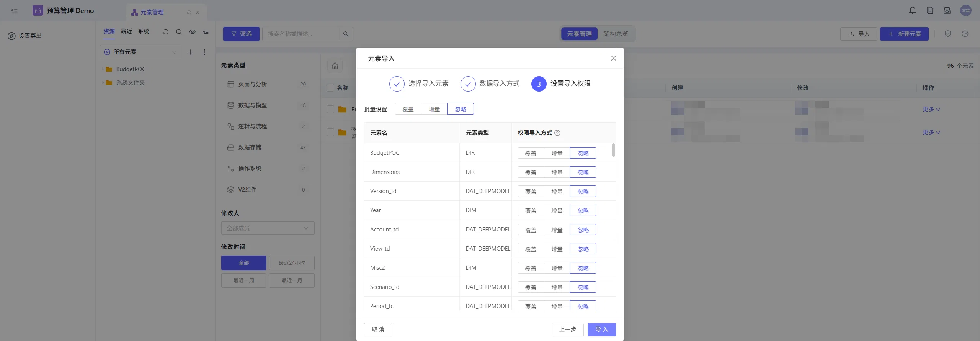Open the document list icon in top bar
The image size is (980, 341).
pyautogui.click(x=930, y=11)
